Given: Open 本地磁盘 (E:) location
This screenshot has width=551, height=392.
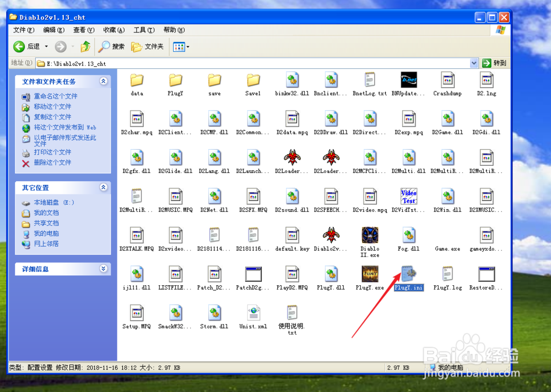Looking at the screenshot, I should point(54,202).
